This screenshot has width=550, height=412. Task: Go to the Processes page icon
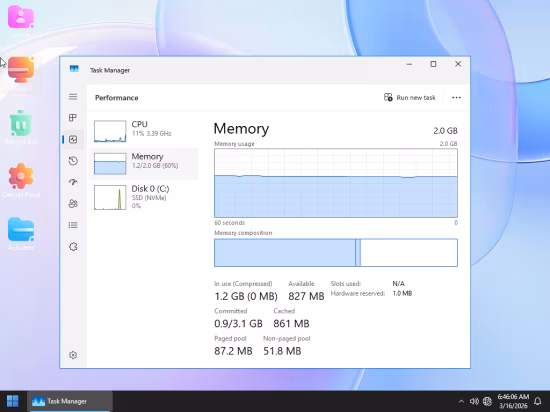click(x=73, y=118)
